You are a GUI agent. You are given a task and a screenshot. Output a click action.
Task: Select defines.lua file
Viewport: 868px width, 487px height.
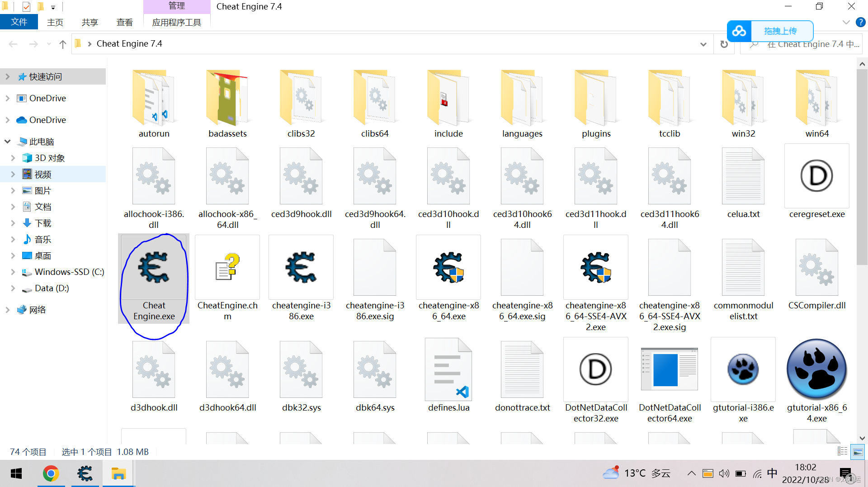click(x=448, y=375)
